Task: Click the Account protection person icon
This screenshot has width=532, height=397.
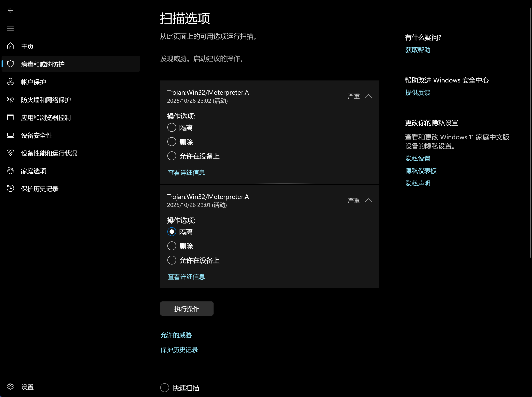Action: [10, 82]
